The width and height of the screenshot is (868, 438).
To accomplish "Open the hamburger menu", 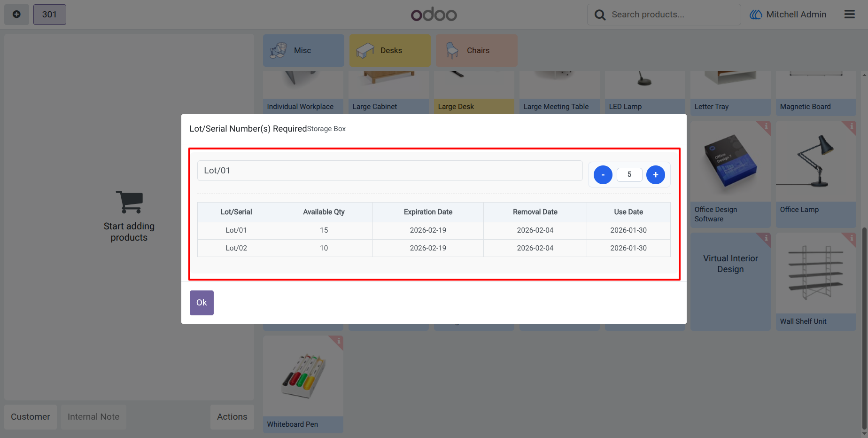I will pyautogui.click(x=849, y=15).
